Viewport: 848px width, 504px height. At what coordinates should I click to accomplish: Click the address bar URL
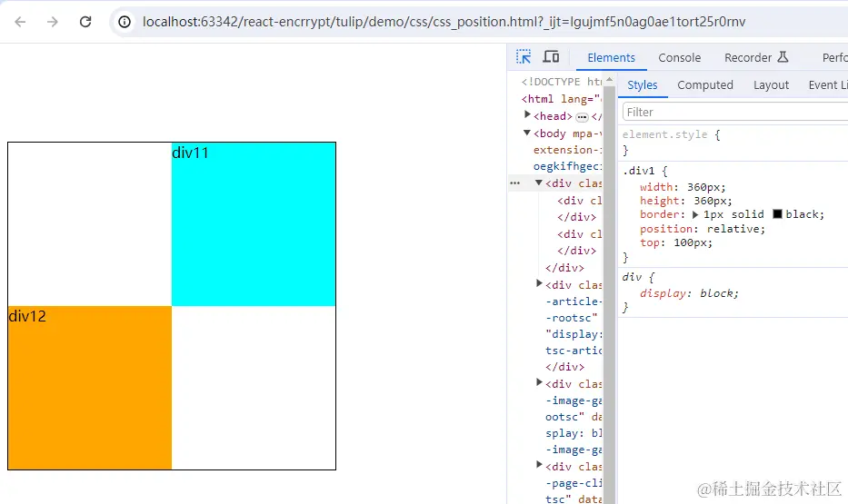click(x=444, y=22)
